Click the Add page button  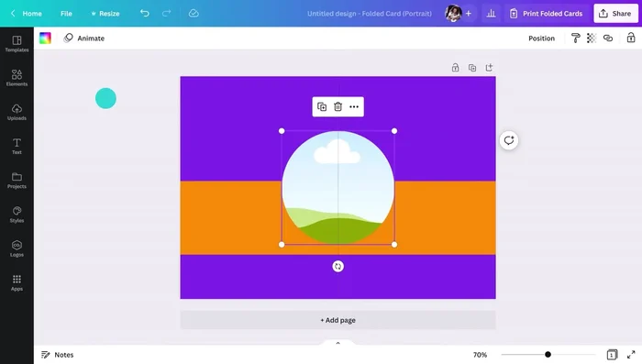tap(338, 320)
